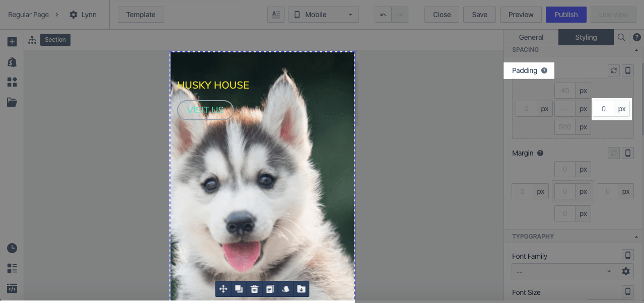
Task: Click the Close button
Action: tap(442, 15)
